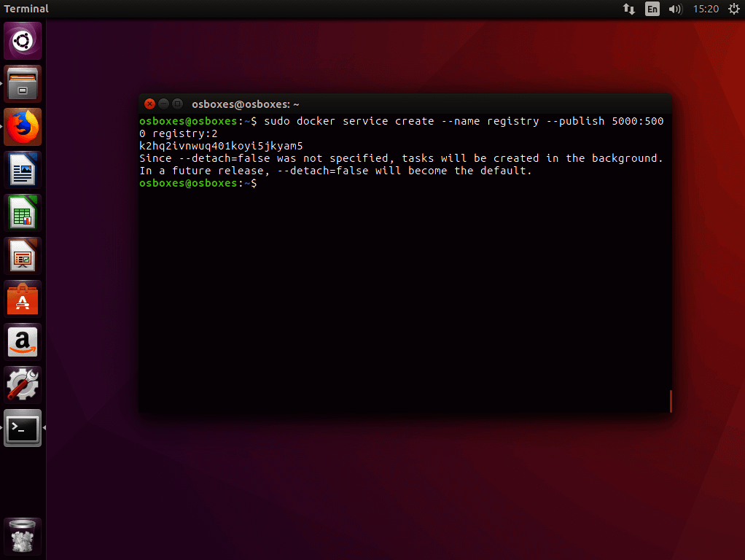Open the Ubuntu Dash search launcher

[x=23, y=41]
